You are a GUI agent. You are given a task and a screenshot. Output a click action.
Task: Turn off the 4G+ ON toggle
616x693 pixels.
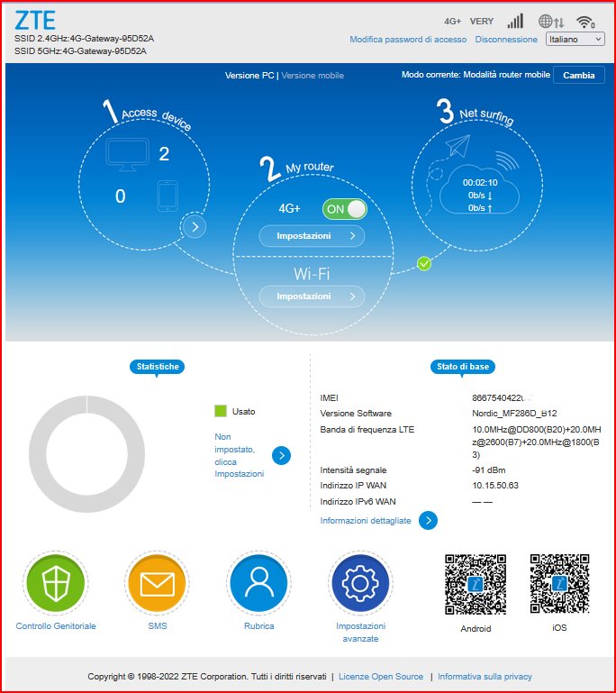pyautogui.click(x=345, y=209)
